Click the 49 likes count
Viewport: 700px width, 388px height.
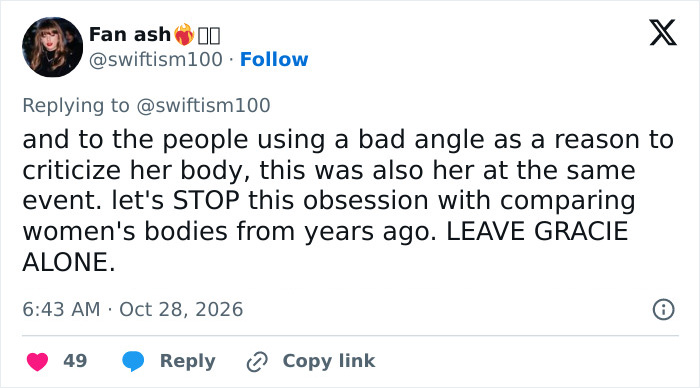(75, 361)
